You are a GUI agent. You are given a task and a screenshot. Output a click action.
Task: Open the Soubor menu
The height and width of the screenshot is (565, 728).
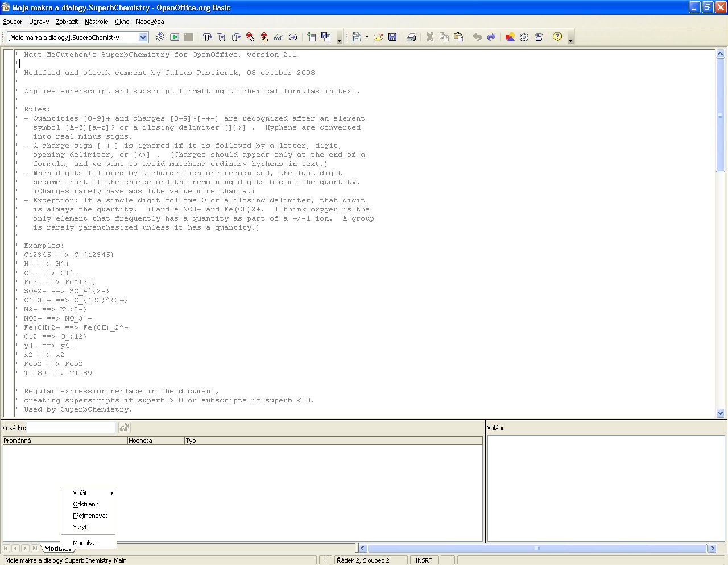coord(13,22)
